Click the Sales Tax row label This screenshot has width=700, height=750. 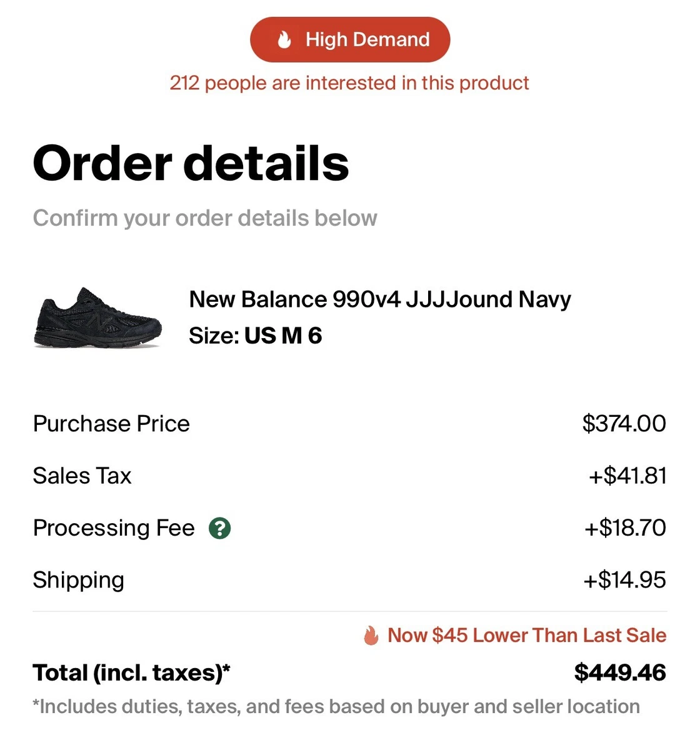click(x=82, y=476)
